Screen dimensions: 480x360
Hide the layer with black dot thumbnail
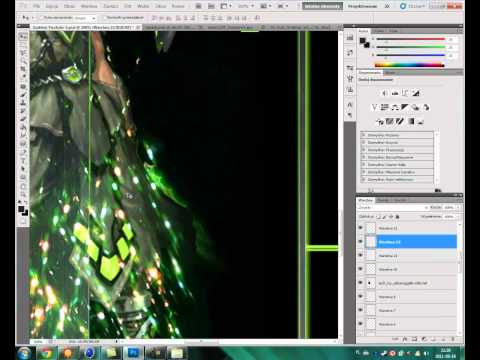[361, 283]
